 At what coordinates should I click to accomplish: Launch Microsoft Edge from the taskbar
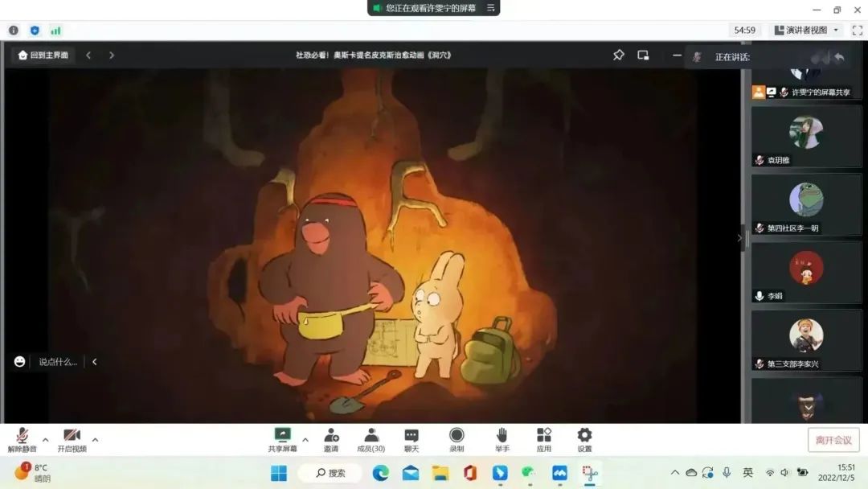[x=380, y=474]
